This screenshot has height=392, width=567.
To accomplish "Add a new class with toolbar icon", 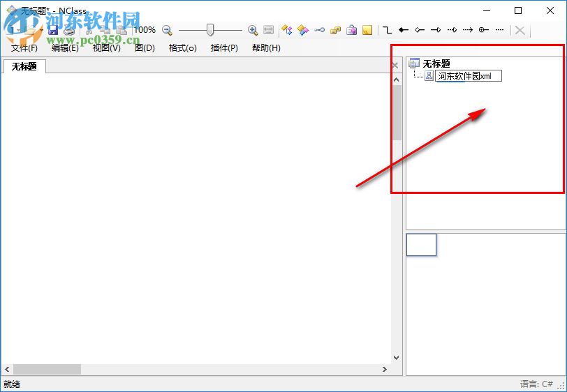I will pyautogui.click(x=287, y=30).
